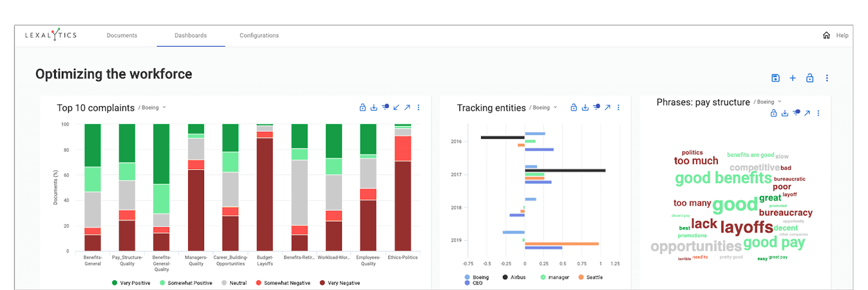Open Boeing dropdown on Top 10 complaints
Image resolution: width=868 pixels, height=290 pixels.
[153, 107]
